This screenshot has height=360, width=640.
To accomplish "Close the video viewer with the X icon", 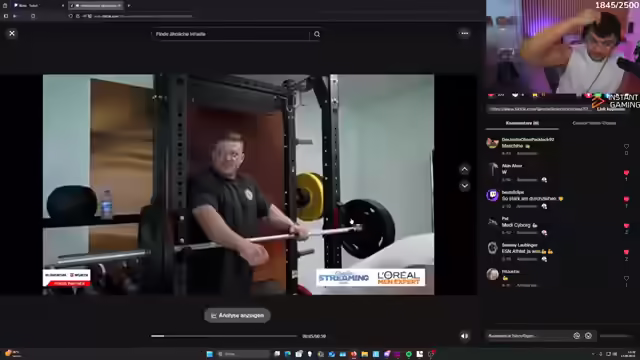I will point(12,33).
